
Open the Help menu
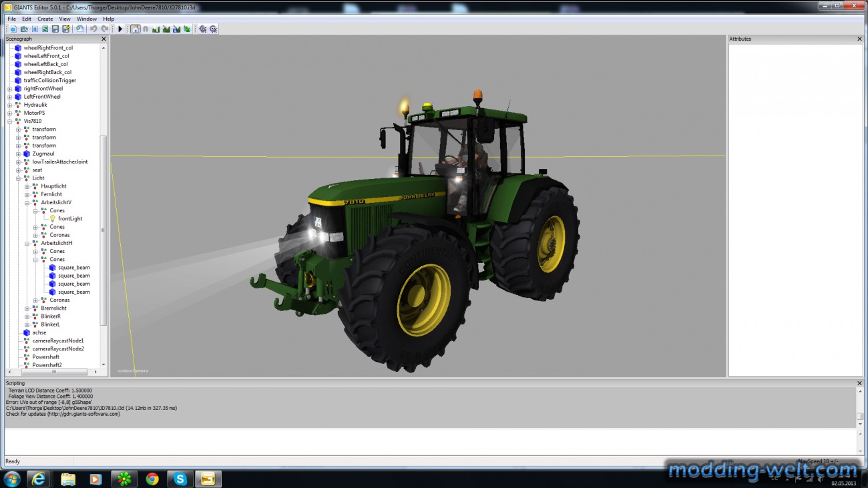109,19
